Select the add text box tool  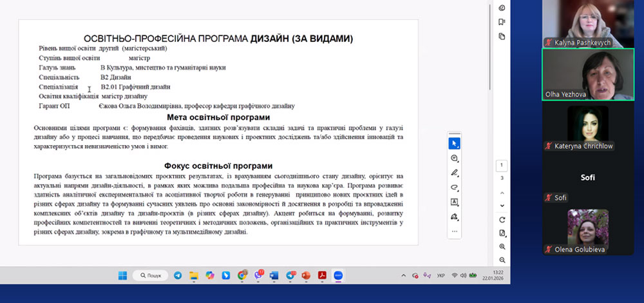pos(455,202)
